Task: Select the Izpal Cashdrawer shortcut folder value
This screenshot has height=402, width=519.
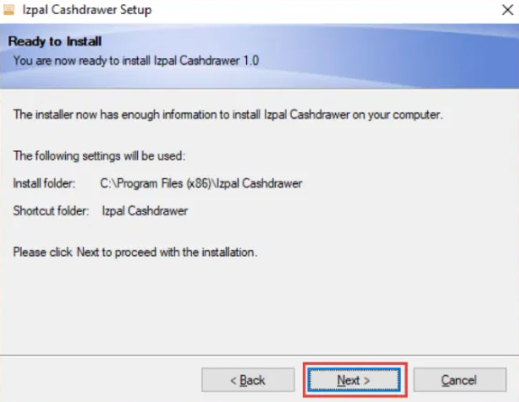Action: pos(145,211)
